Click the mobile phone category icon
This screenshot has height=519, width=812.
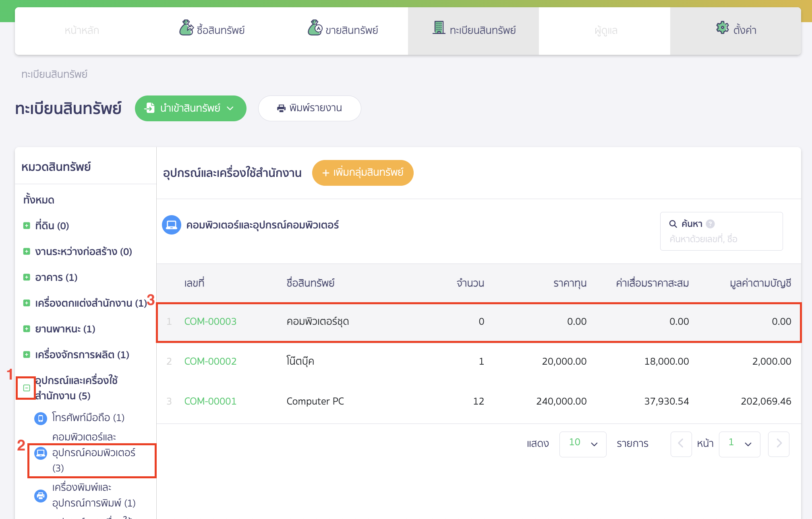tap(40, 418)
